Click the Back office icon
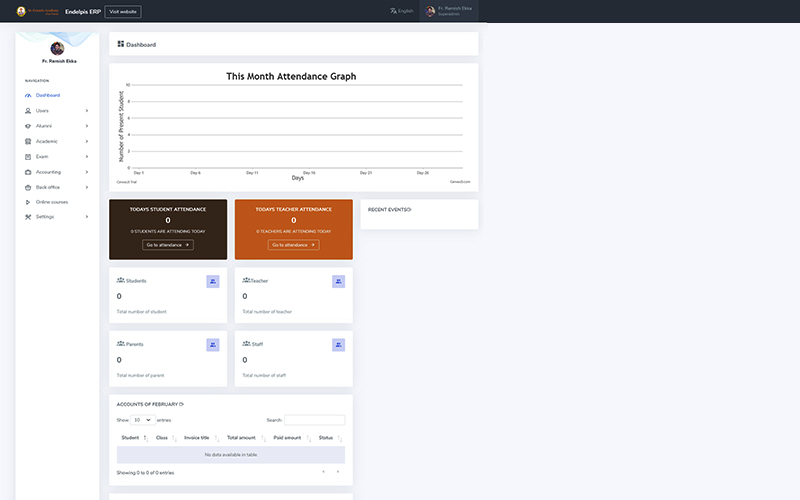Viewport: 800px width, 500px height. pos(28,187)
